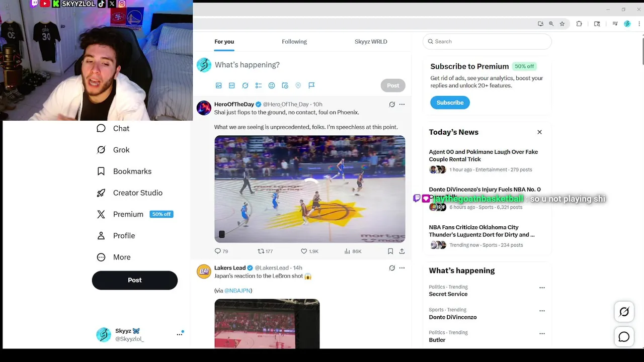644x362 pixels.
Task: Bookmark the HeroOfTheDay post
Action: [x=390, y=251]
